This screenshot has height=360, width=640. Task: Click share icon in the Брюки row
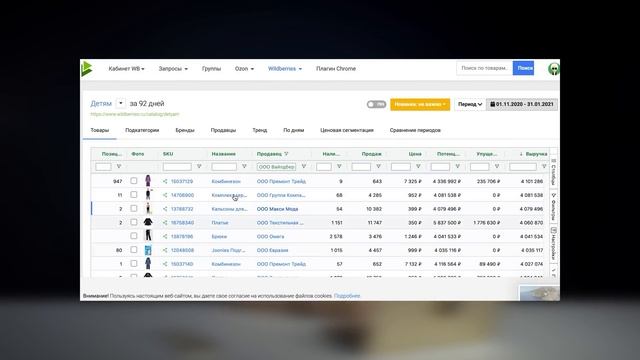(165, 236)
